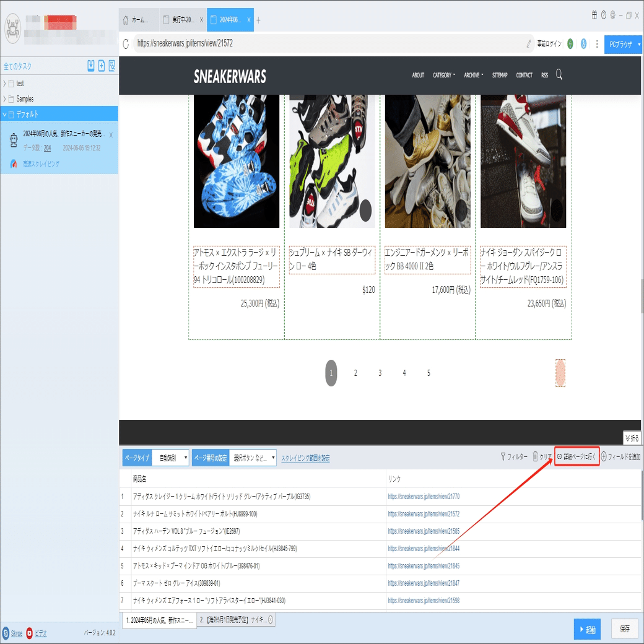The image size is (644, 644).
Task: Click the スクレイピング範囲を設定 link
Action: point(305,458)
